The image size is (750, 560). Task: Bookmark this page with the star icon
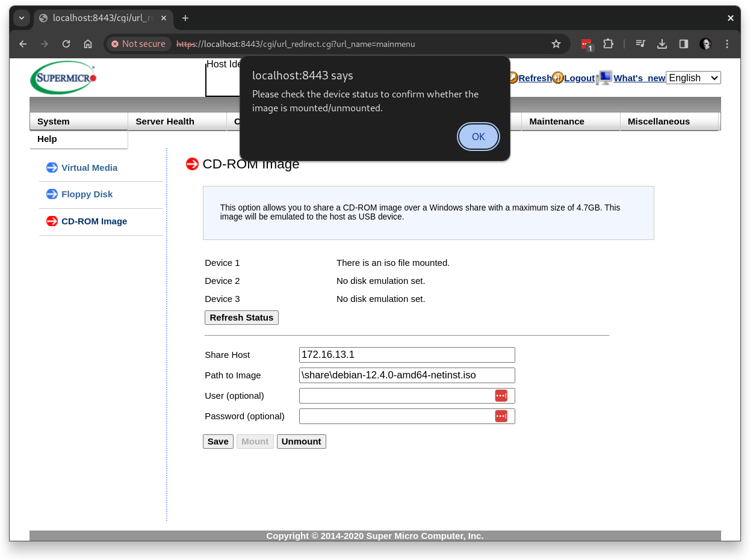pos(556,44)
